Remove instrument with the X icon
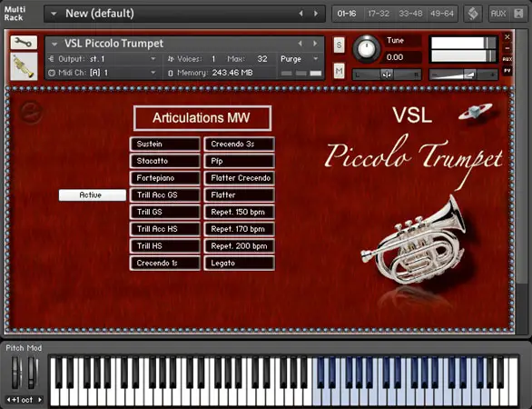 (x=507, y=36)
